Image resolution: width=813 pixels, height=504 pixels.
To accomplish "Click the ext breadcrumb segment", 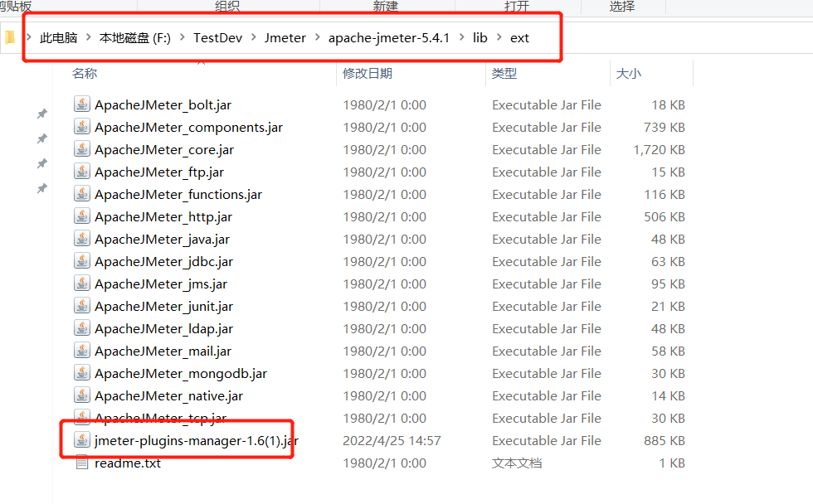I will click(519, 38).
